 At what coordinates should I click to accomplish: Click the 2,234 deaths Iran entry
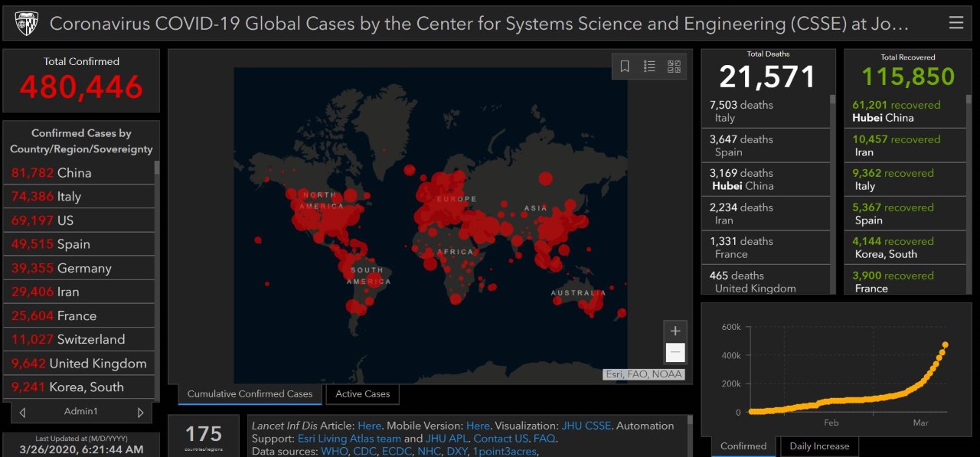tap(766, 214)
